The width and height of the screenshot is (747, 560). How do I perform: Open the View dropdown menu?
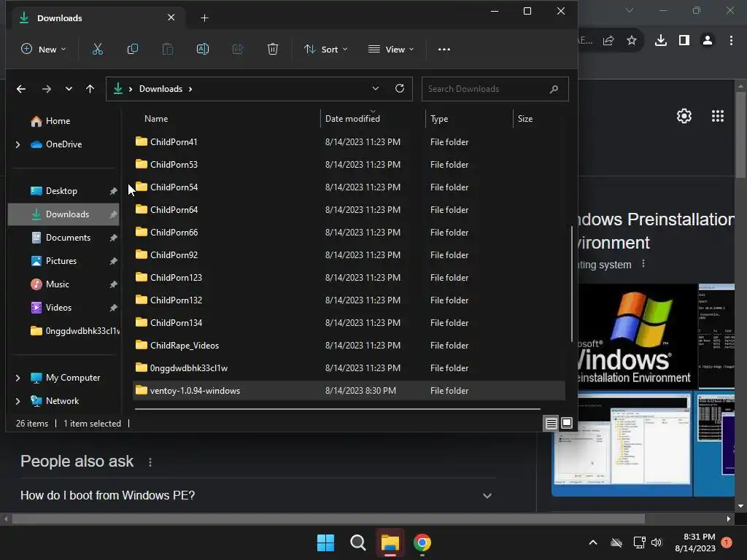pos(391,49)
